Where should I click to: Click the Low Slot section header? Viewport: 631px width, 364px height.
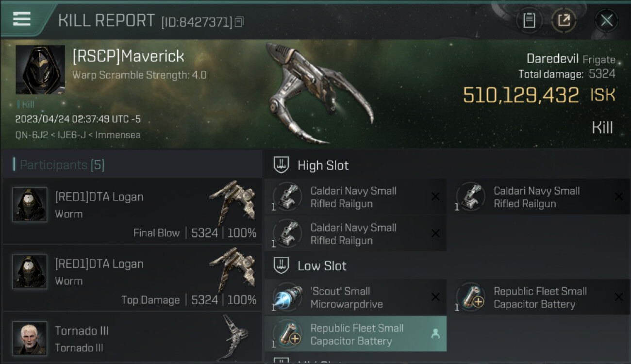tap(322, 266)
